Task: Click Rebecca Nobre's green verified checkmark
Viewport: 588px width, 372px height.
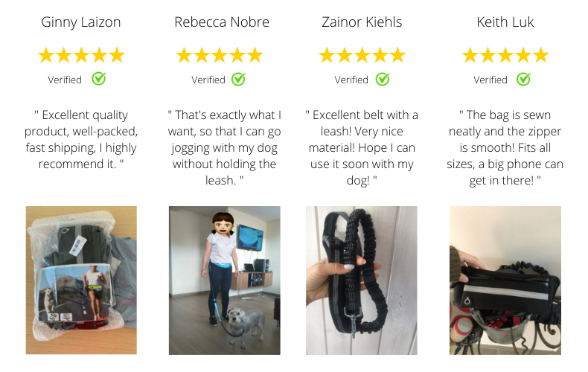Action: pyautogui.click(x=238, y=79)
